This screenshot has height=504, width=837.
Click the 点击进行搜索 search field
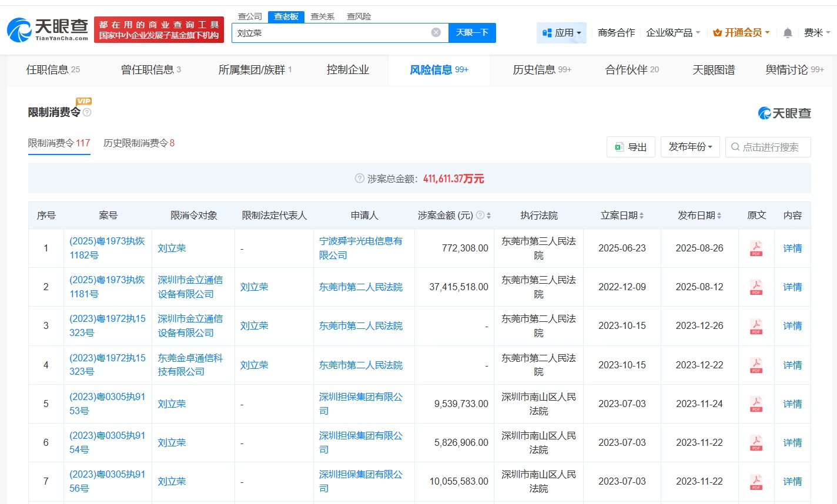(768, 147)
